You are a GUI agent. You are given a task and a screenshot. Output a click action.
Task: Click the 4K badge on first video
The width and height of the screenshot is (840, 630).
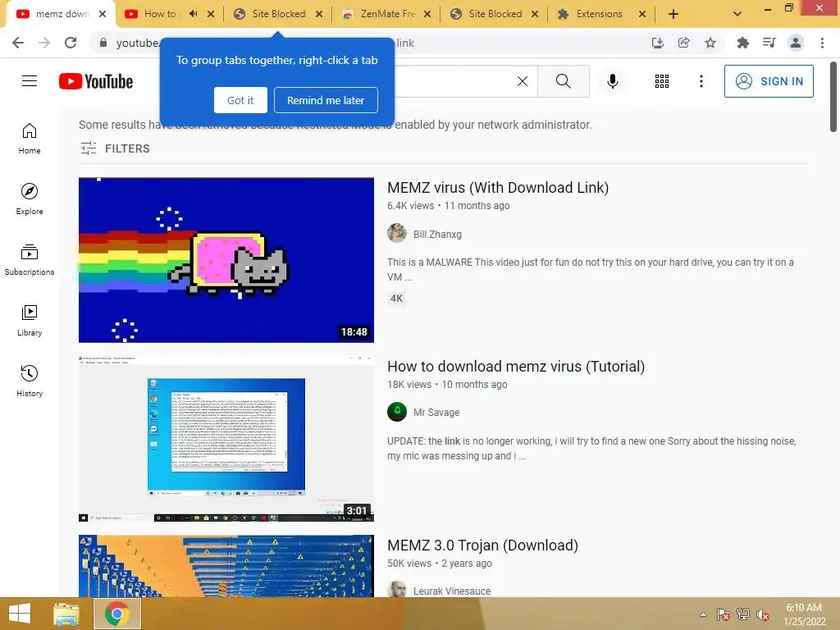396,299
